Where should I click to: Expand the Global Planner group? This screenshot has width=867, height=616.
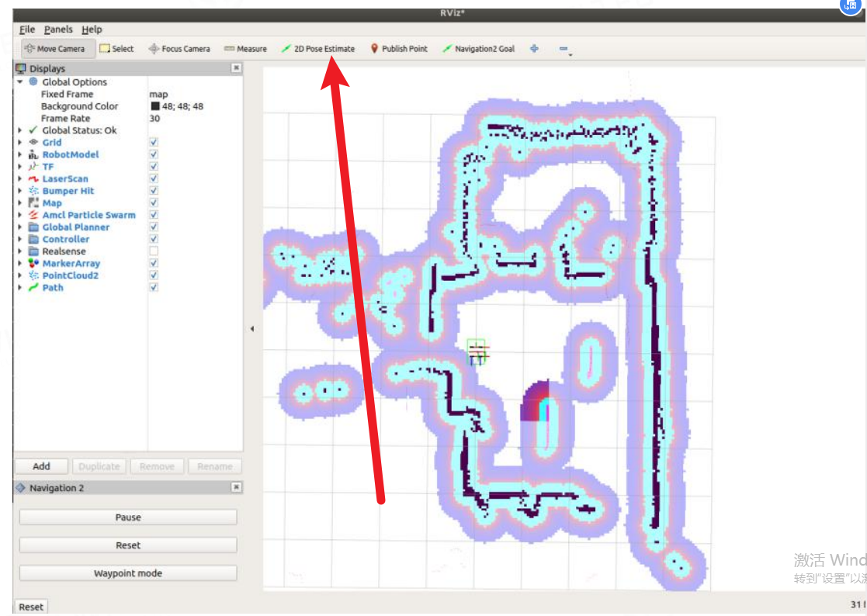pyautogui.click(x=20, y=227)
